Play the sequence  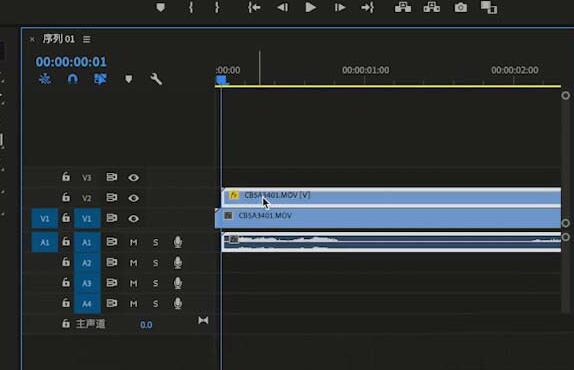[310, 7]
